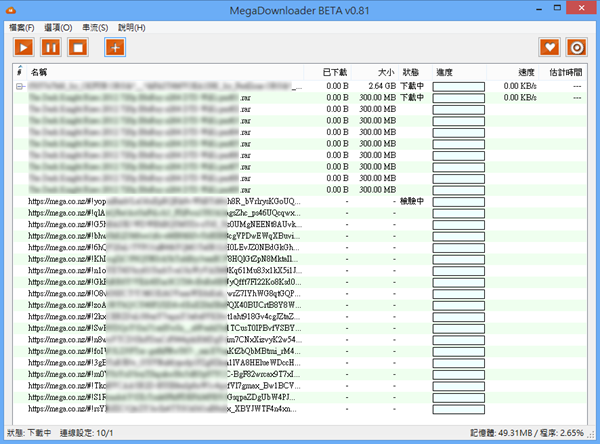Pause downloads with the Pause button
Image resolution: width=600 pixels, height=444 pixels.
(51, 47)
